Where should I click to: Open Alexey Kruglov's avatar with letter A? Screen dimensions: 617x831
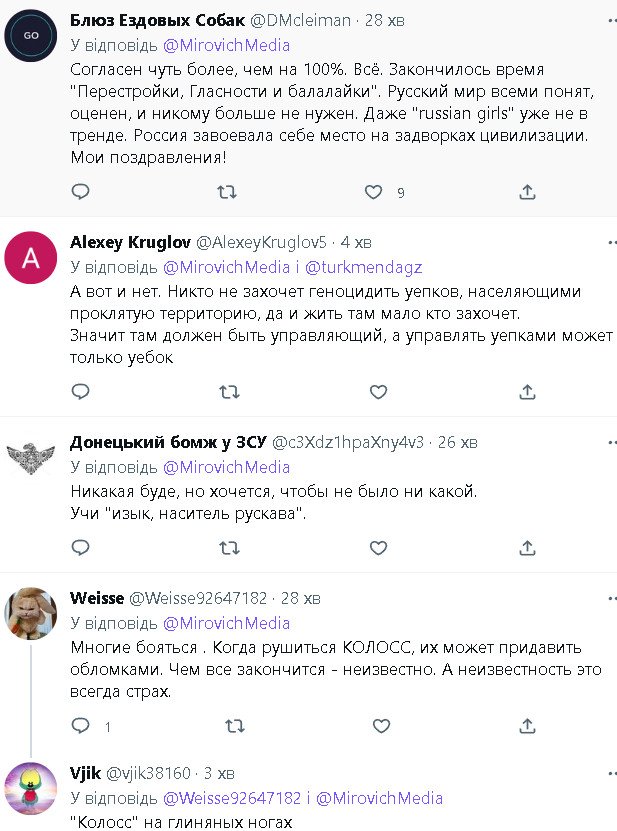pos(31,259)
